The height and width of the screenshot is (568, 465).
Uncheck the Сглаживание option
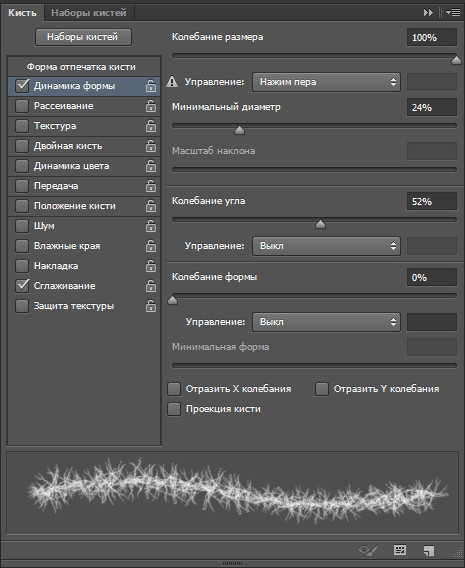click(22, 286)
